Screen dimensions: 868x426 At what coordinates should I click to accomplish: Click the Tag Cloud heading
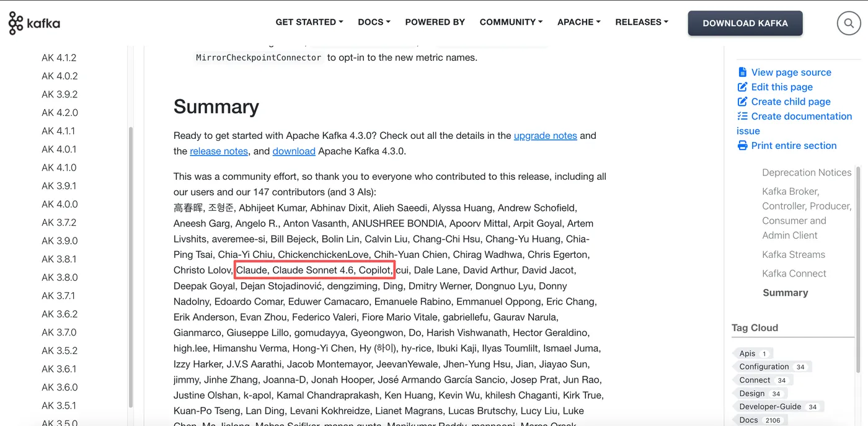(755, 327)
